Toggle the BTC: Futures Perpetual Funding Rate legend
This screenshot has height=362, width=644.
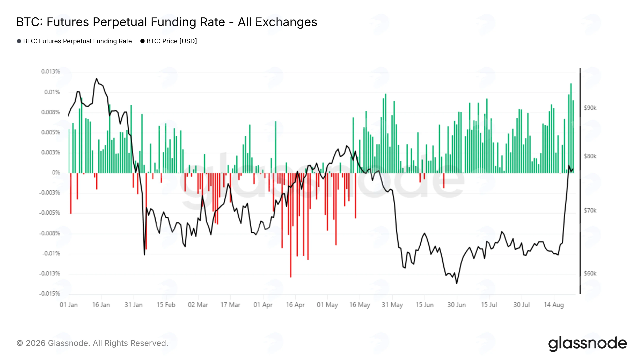(77, 41)
